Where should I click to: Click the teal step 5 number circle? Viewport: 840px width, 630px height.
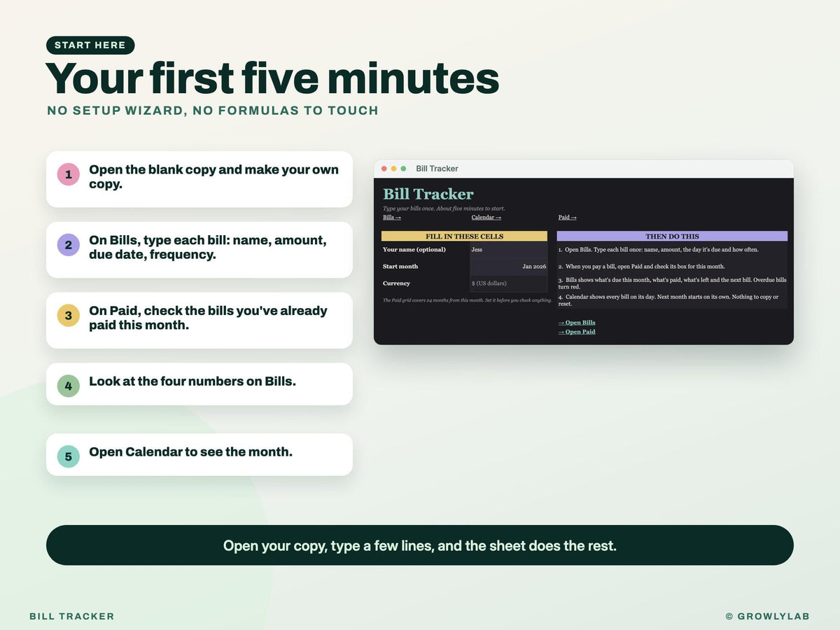(68, 456)
